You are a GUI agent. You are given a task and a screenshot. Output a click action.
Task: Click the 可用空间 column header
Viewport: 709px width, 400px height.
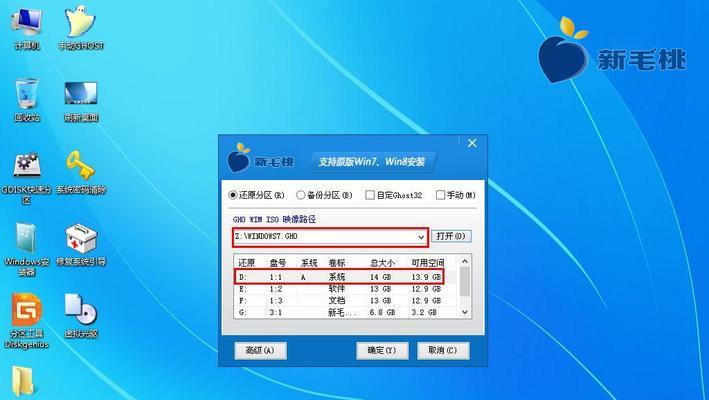(x=428, y=263)
